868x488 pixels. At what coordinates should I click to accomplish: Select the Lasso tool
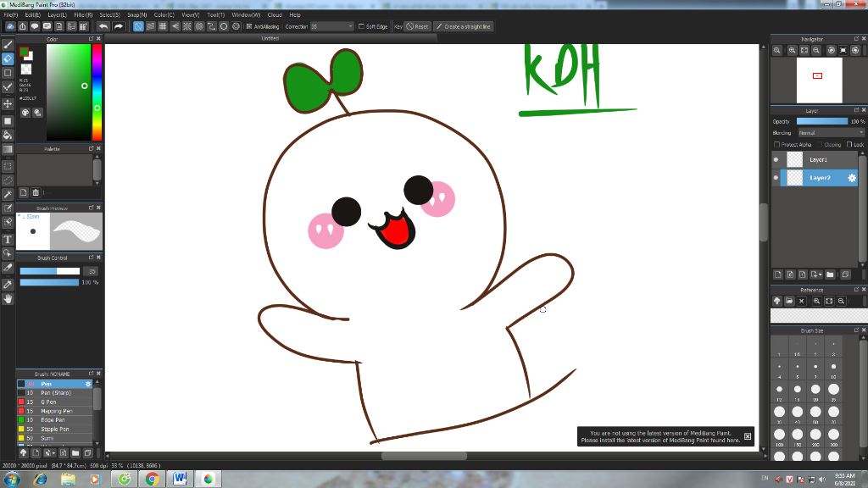(8, 180)
